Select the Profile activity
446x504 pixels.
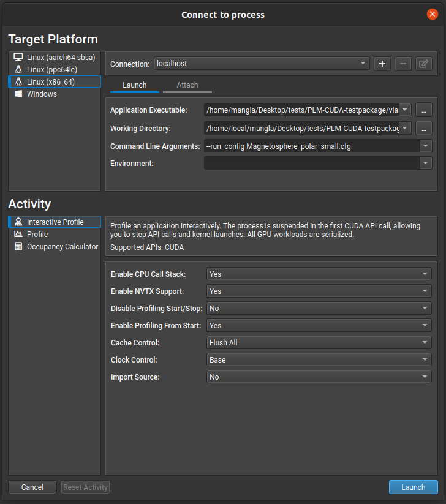pyautogui.click(x=37, y=234)
